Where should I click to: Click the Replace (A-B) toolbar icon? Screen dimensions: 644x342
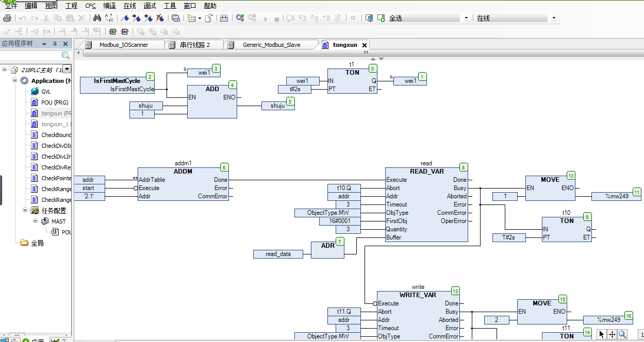[x=109, y=18]
